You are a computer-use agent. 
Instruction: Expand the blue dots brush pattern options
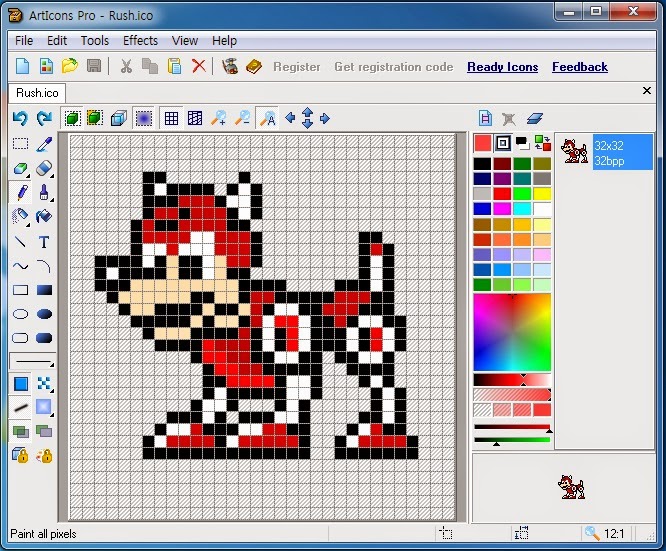point(52,390)
